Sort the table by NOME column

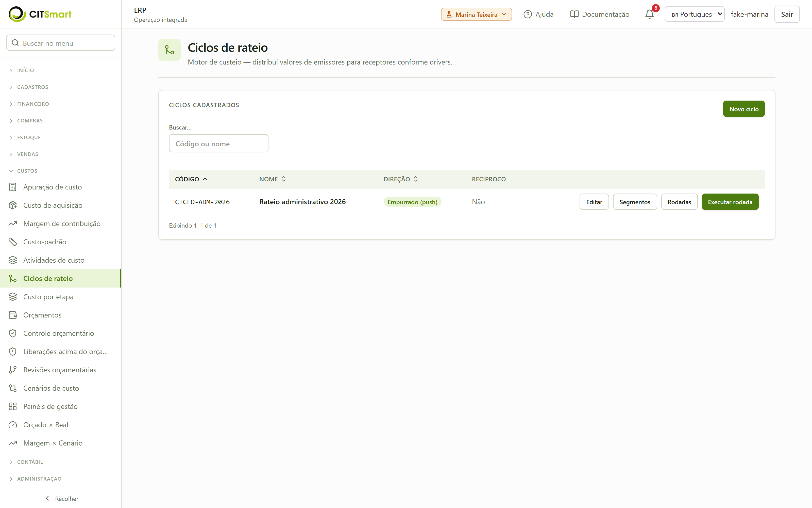[x=273, y=179]
